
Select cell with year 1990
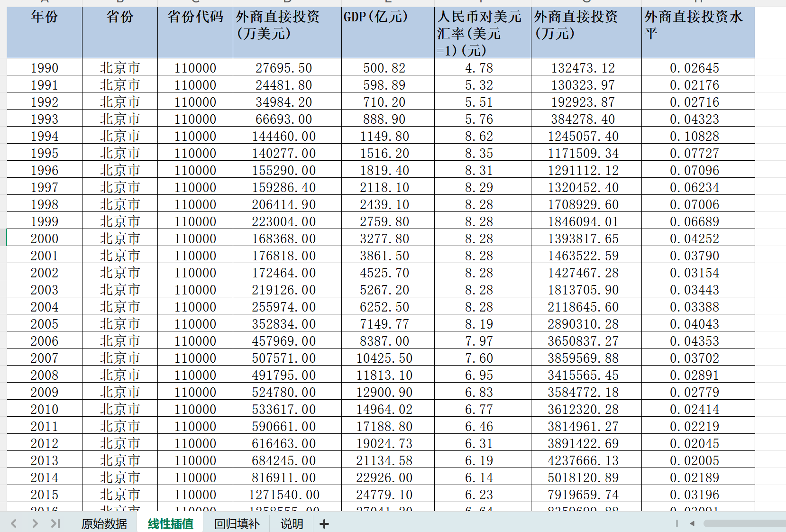[x=45, y=68]
